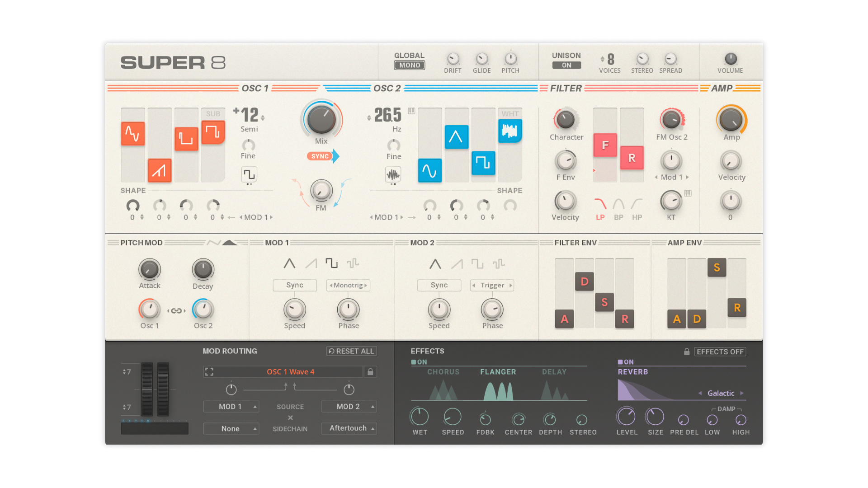
Task: Open the Trigger mode selector in MOD 2
Action: pyautogui.click(x=492, y=285)
